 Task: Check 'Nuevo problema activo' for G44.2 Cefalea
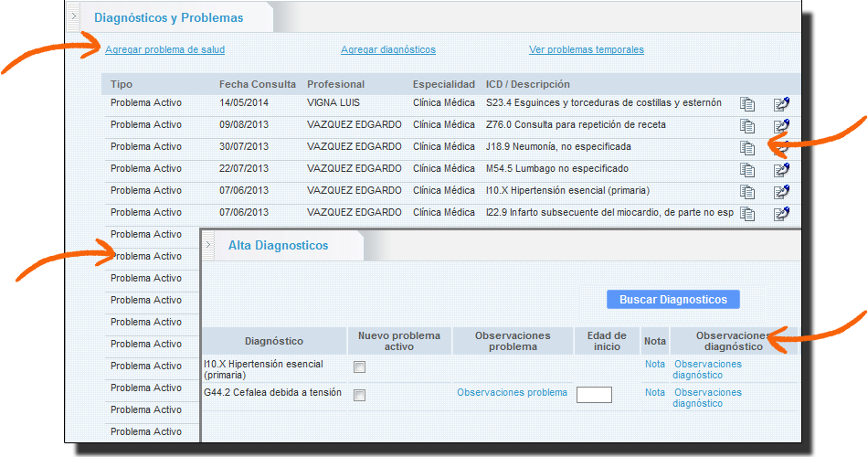tap(359, 395)
